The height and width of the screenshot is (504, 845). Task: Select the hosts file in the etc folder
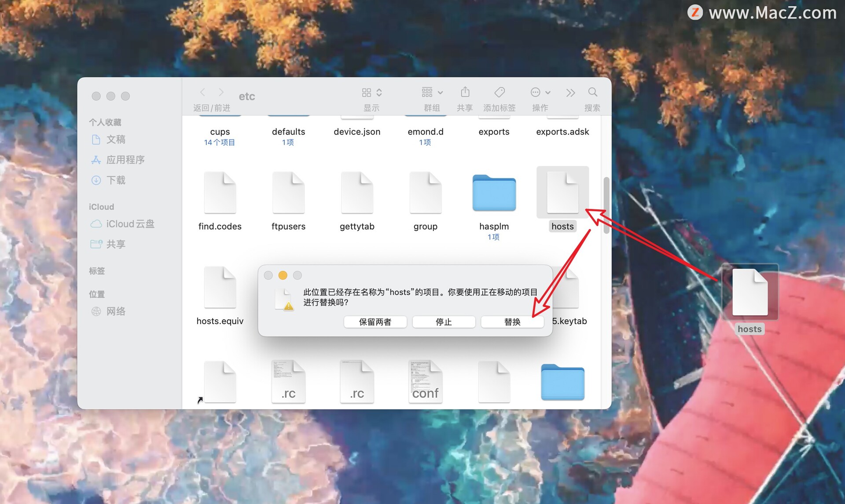pos(562,192)
